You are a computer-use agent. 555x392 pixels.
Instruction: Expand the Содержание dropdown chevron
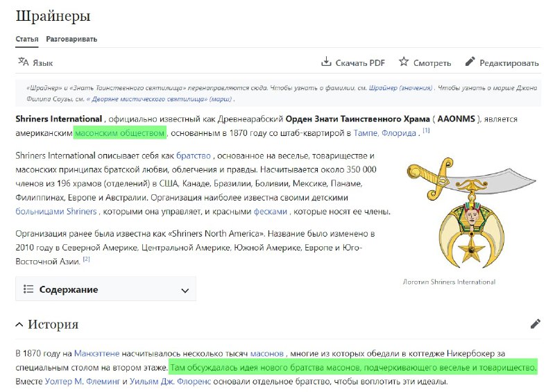[185, 291]
